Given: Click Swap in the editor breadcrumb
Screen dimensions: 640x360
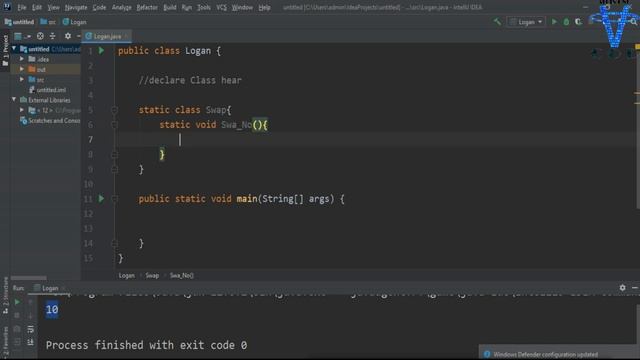Looking at the screenshot, I should point(152,276).
